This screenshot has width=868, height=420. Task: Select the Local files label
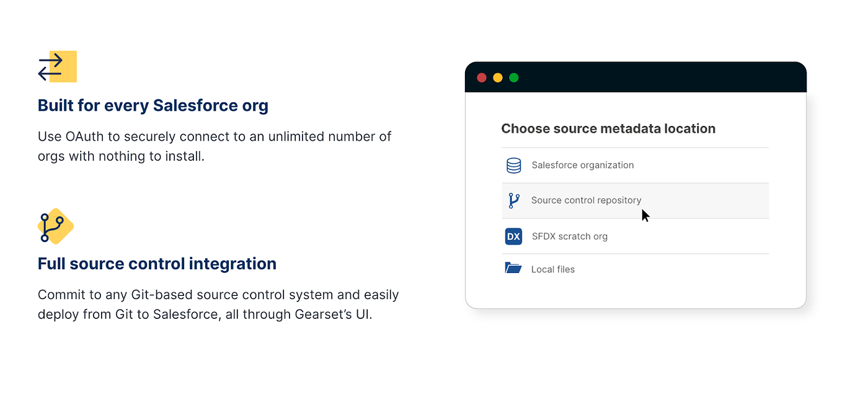[x=552, y=269]
